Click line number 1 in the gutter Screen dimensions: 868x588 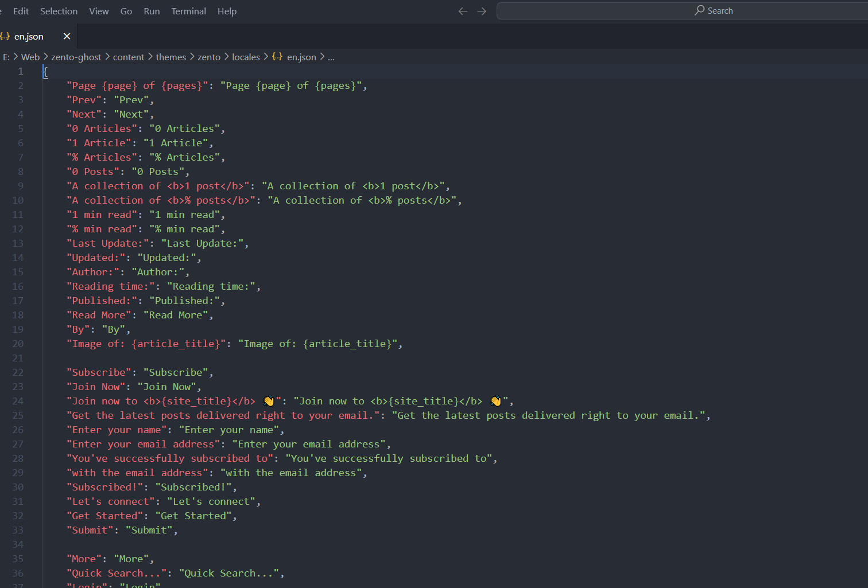pyautogui.click(x=21, y=71)
